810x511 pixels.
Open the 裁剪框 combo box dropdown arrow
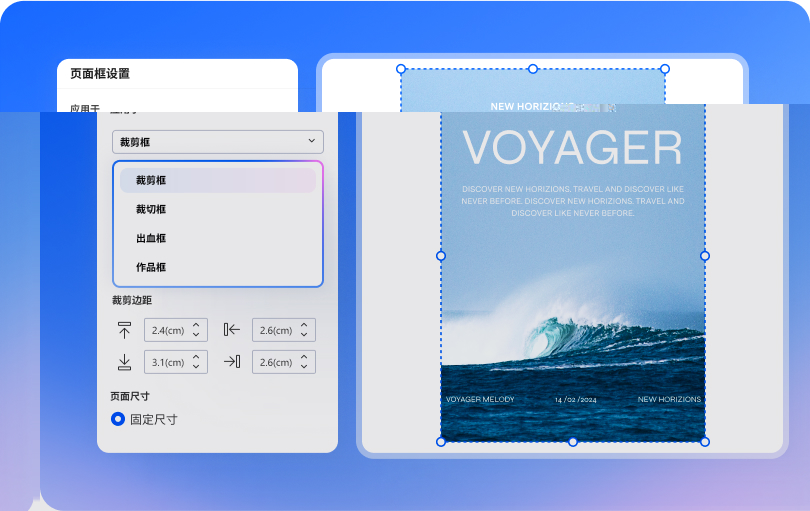tap(312, 142)
